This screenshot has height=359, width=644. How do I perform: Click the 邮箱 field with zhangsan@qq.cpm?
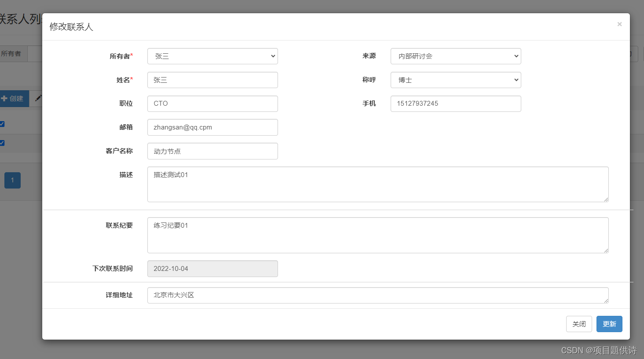tap(212, 127)
